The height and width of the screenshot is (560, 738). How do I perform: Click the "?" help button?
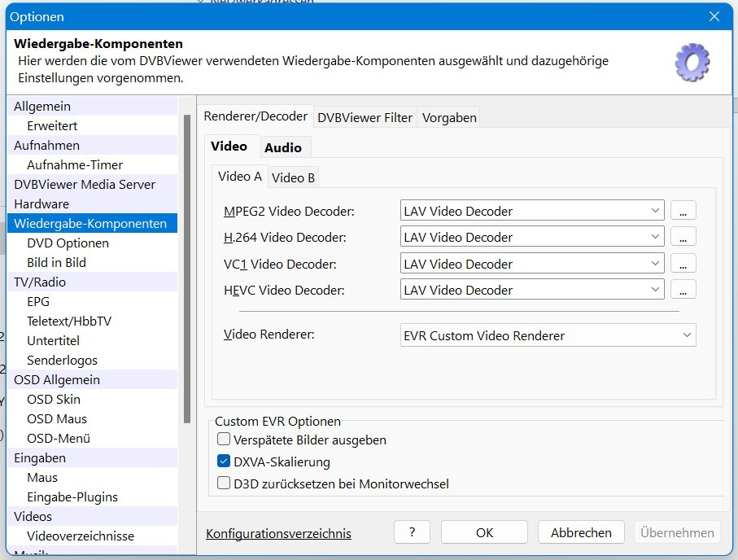click(412, 532)
